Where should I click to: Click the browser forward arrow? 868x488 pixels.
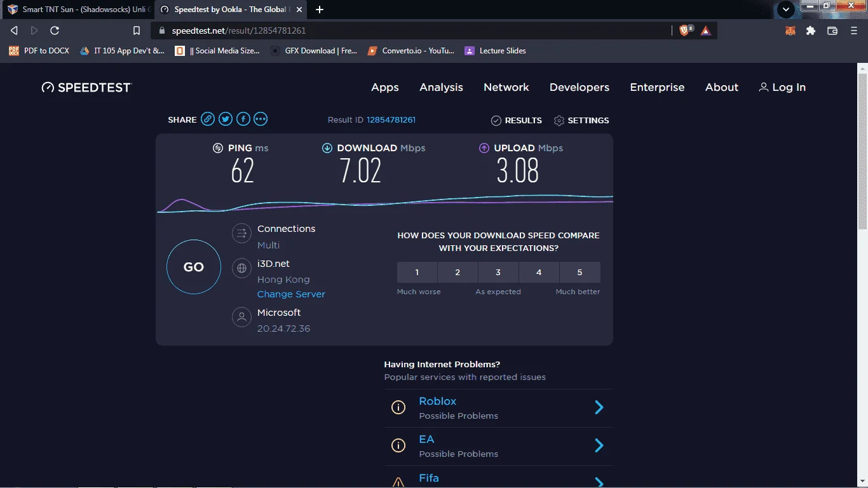(34, 30)
